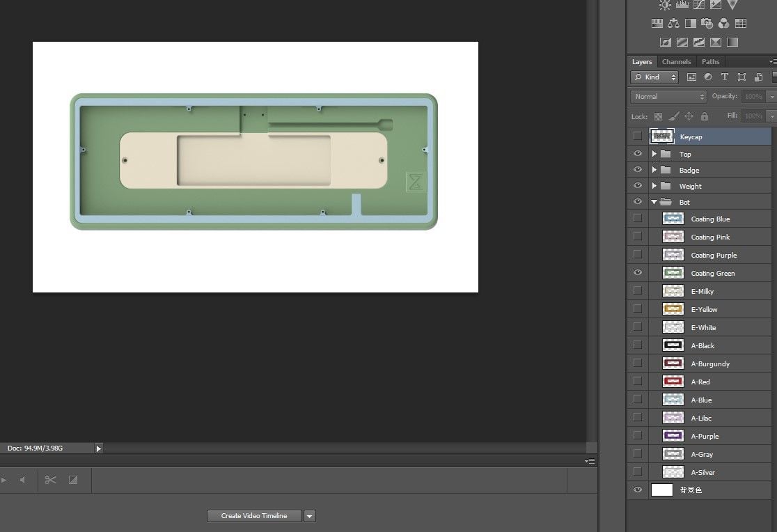Add a Levels adjustment
The width and height of the screenshot is (777, 532).
pyautogui.click(x=682, y=4)
